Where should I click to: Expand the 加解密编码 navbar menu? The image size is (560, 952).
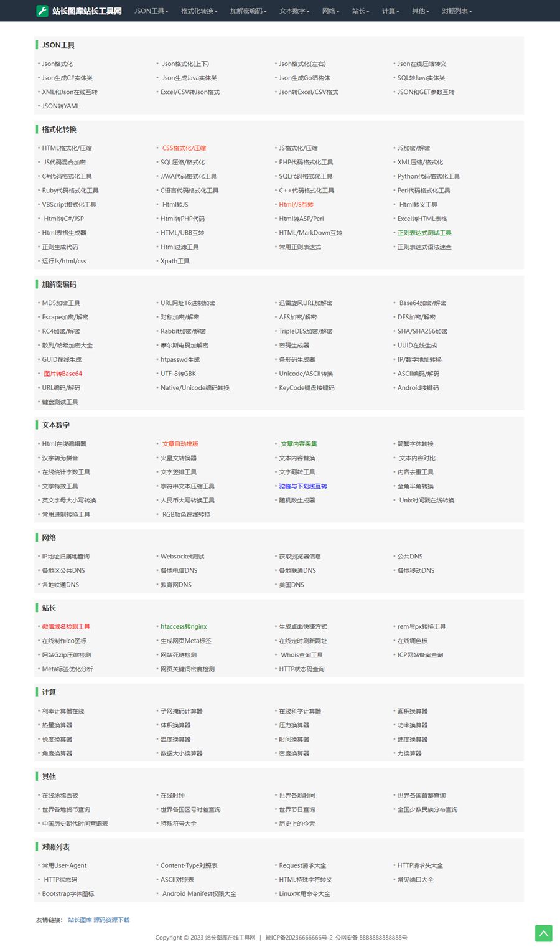248,11
